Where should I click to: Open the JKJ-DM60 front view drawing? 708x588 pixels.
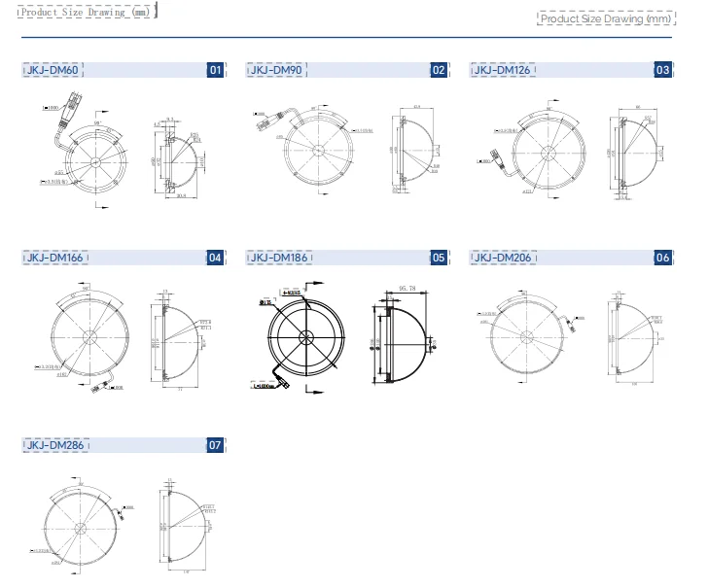point(86,151)
